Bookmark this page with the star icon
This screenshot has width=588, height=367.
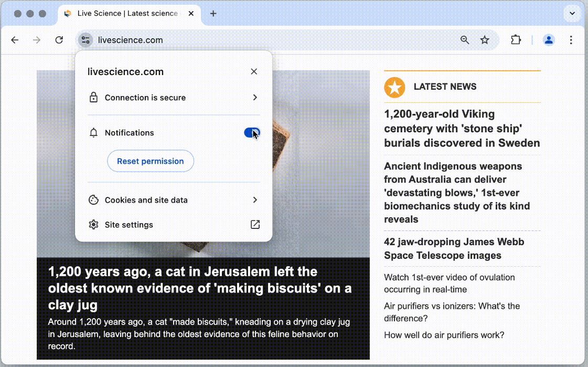[x=485, y=40]
